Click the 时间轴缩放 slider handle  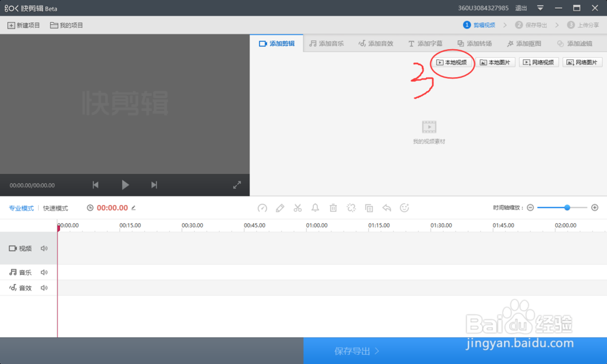point(567,207)
